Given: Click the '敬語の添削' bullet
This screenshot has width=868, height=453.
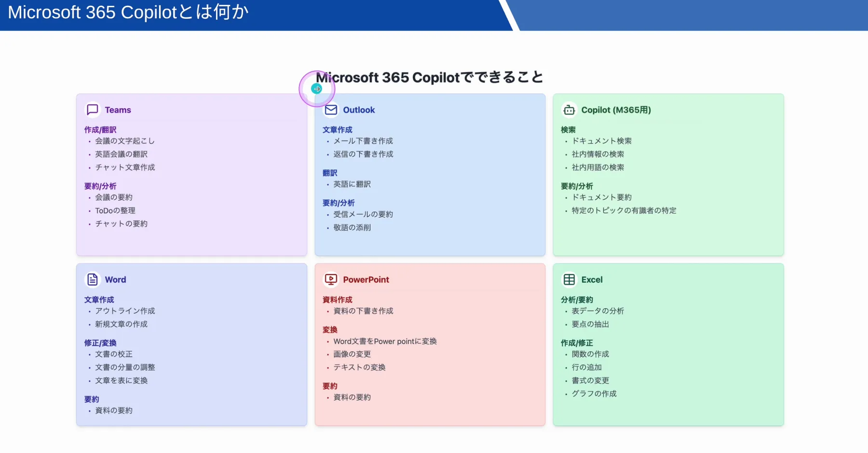Looking at the screenshot, I should pyautogui.click(x=353, y=227).
